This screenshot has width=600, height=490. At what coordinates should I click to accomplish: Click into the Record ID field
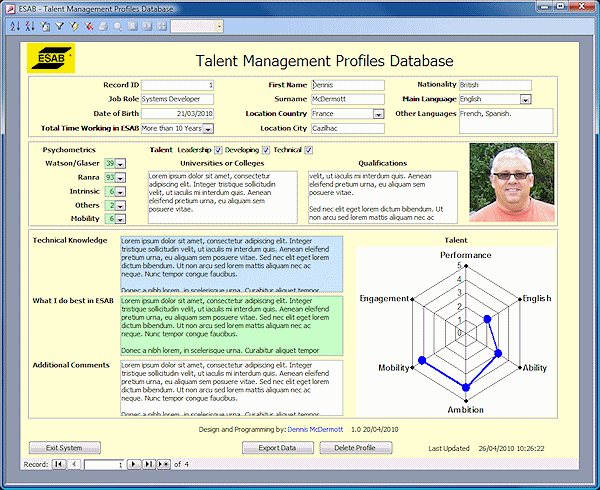tap(178, 85)
